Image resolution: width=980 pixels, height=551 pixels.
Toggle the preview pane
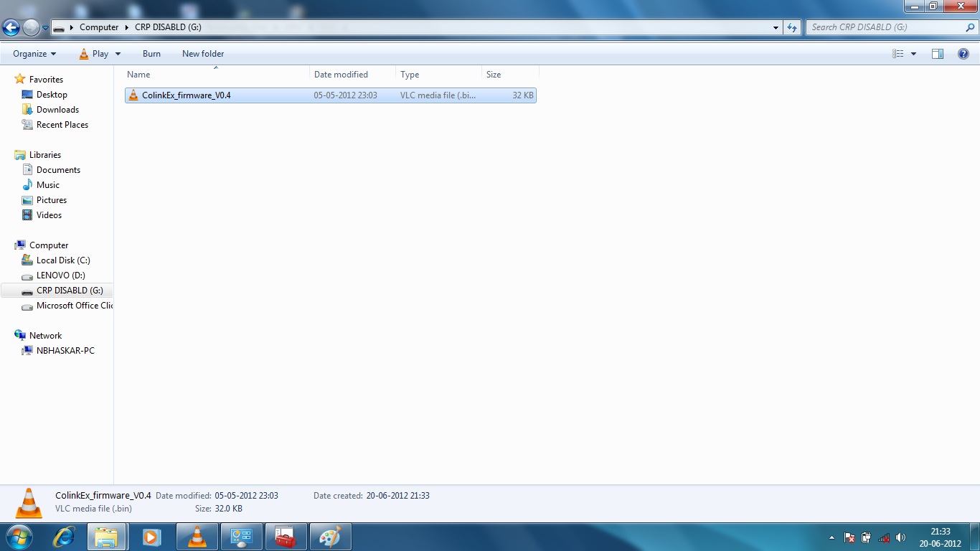937,54
